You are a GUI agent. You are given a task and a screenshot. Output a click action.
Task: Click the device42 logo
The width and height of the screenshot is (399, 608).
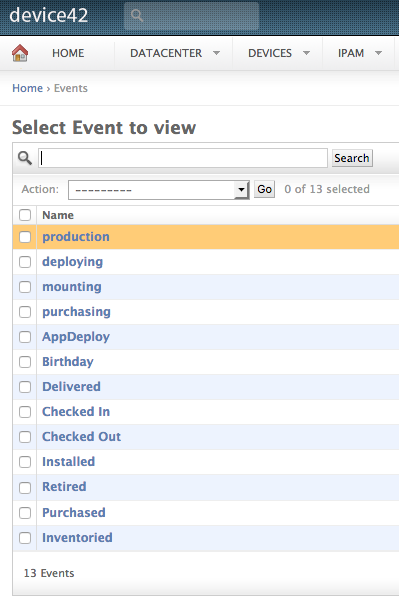(49, 15)
